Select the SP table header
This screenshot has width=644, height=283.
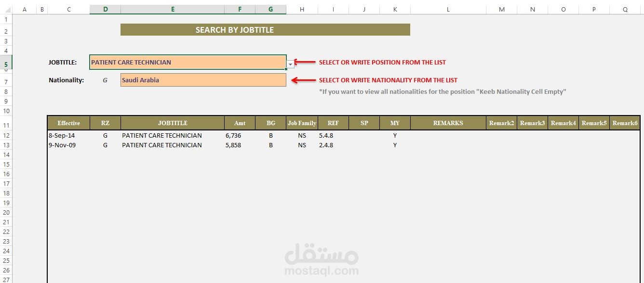[x=364, y=123]
